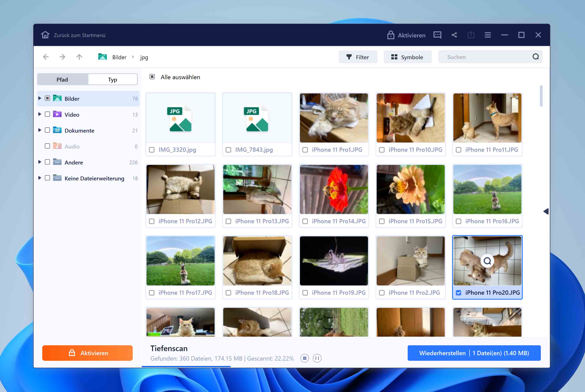This screenshot has height=392, width=585.
Task: Click the vertical scrollbar of file grid
Action: click(x=541, y=96)
